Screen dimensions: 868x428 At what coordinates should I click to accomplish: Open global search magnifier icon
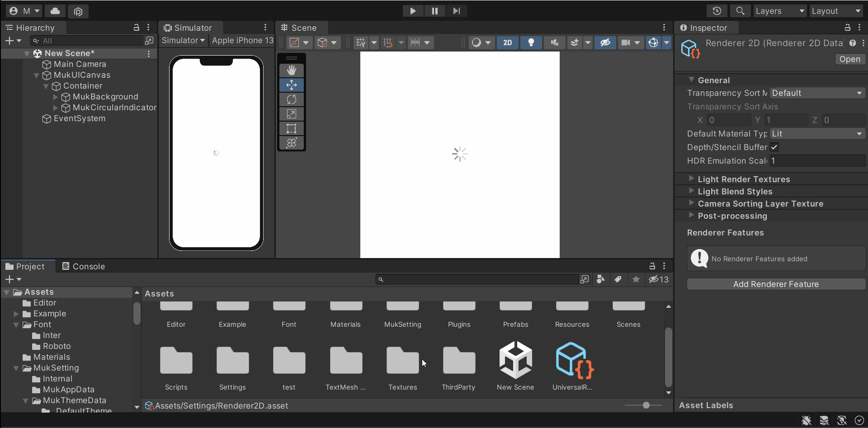[x=740, y=11]
